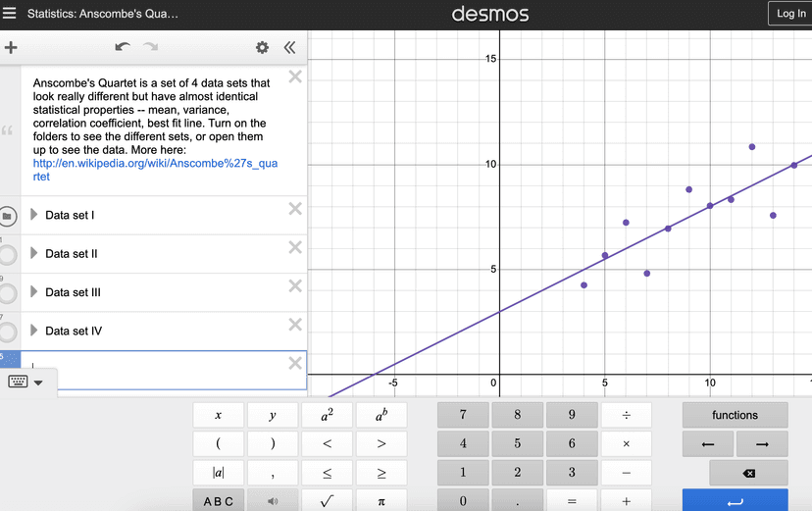Insert the y variable key
The height and width of the screenshot is (511, 812).
(x=273, y=415)
